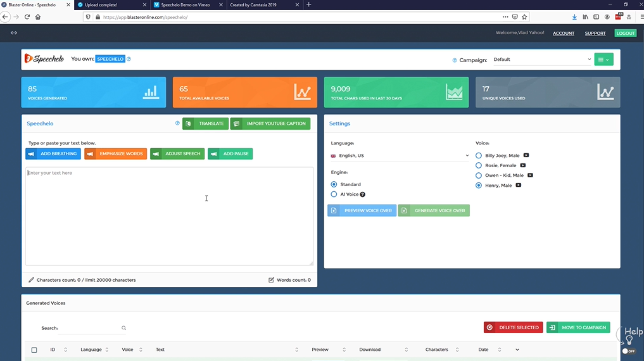Image resolution: width=644 pixels, height=361 pixels.
Task: Expand the Language dropdown showing English, US
Action: coord(400,156)
